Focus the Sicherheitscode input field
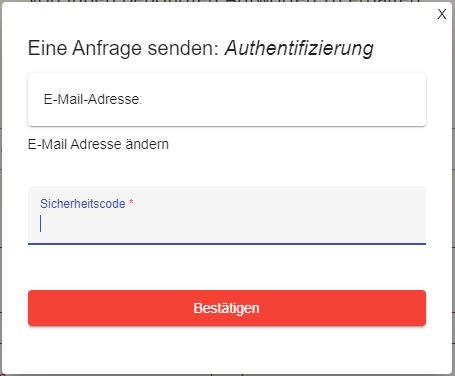This screenshot has width=455, height=376. point(227,215)
